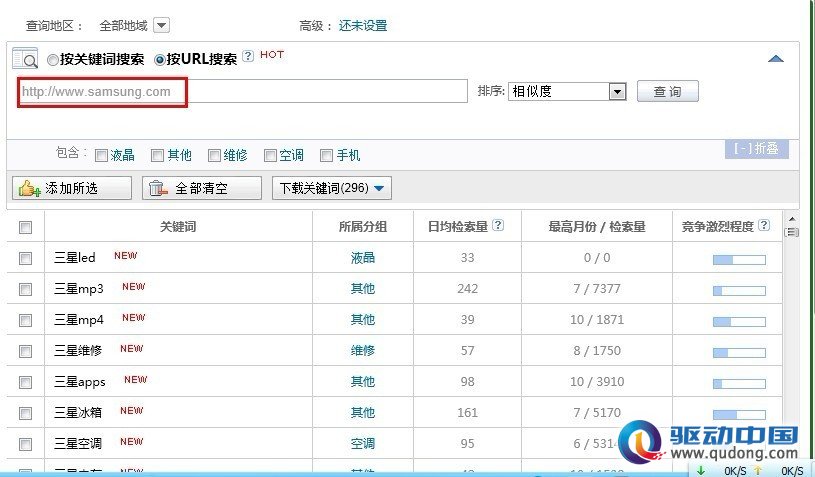Click 维修 group link in 三星维修 row

(363, 351)
